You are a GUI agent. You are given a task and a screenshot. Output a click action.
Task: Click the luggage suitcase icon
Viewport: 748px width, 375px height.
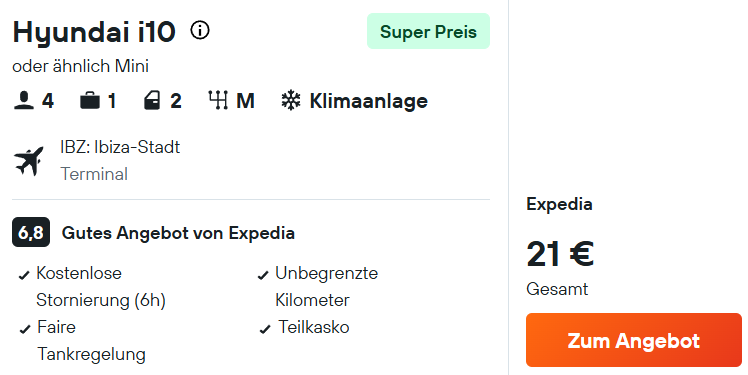[x=90, y=101]
